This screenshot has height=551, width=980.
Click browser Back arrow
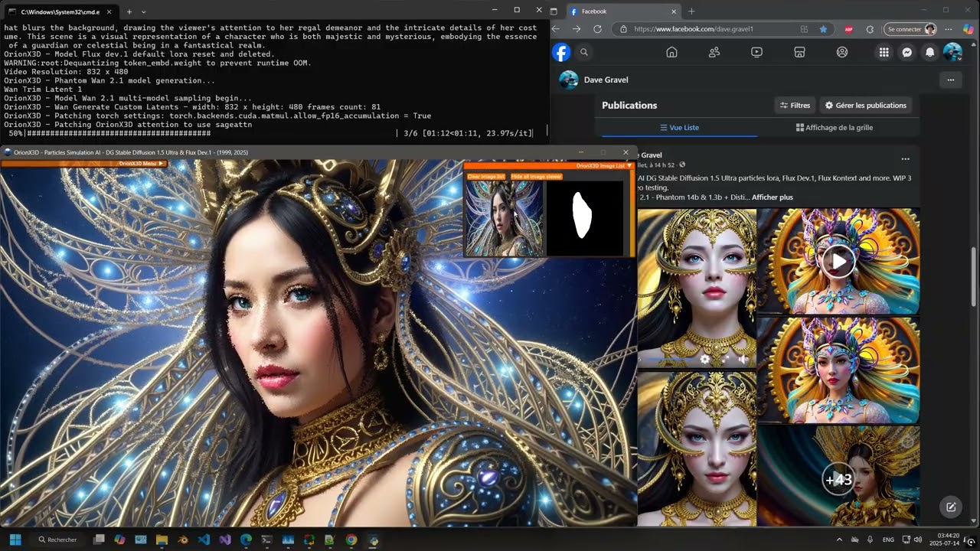pyautogui.click(x=557, y=29)
